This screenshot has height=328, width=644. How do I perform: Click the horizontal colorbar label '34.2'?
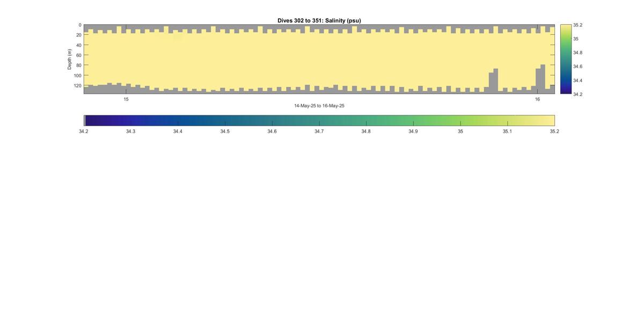(84, 132)
